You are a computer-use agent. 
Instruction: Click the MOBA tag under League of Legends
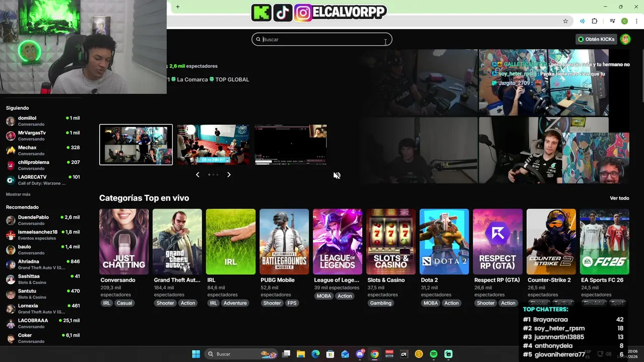point(324,296)
